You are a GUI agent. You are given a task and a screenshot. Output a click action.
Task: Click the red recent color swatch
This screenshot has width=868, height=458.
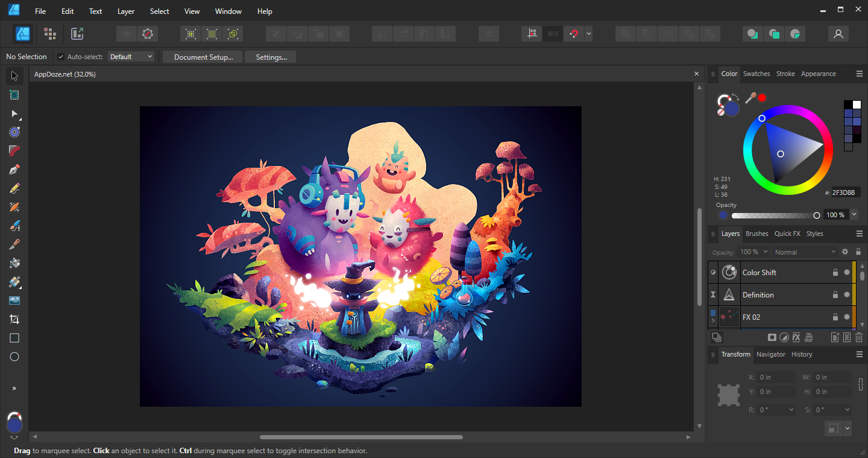tap(762, 97)
